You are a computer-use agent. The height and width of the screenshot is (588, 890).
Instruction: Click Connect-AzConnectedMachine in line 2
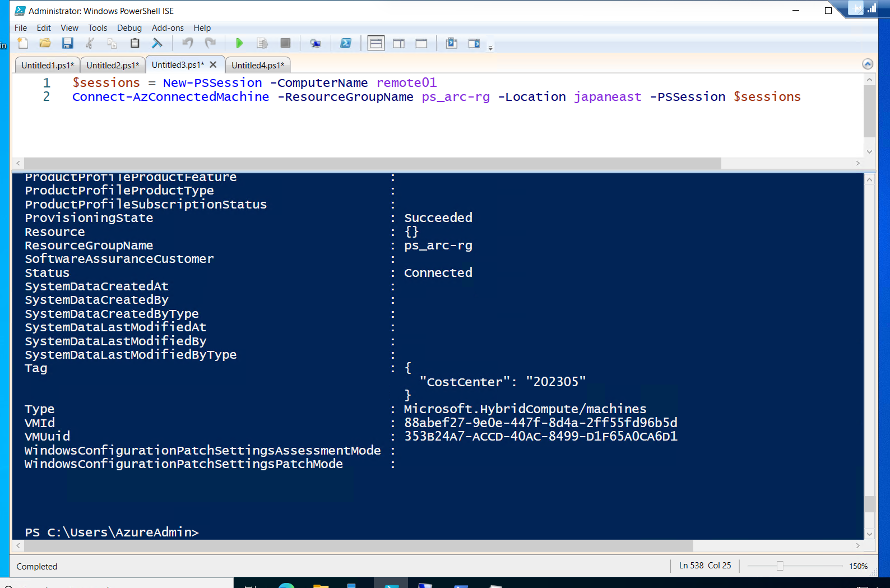tap(171, 97)
